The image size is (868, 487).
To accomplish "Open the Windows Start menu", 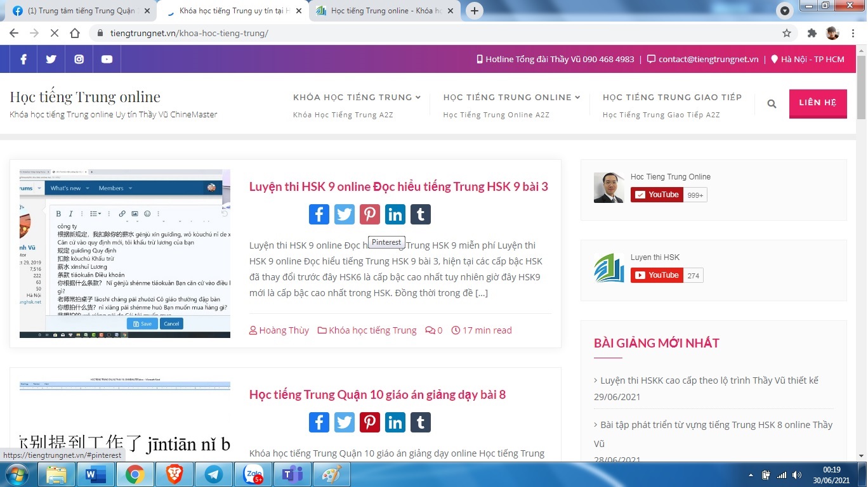I will coord(16,474).
